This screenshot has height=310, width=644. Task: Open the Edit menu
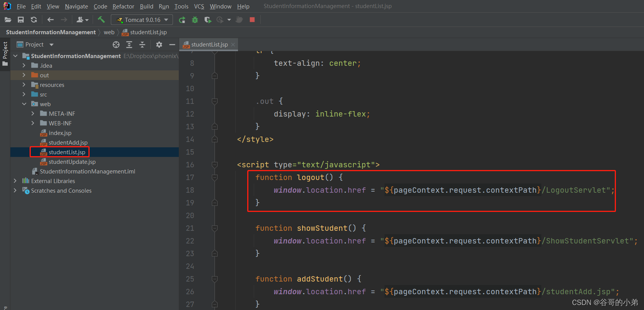[36, 6]
